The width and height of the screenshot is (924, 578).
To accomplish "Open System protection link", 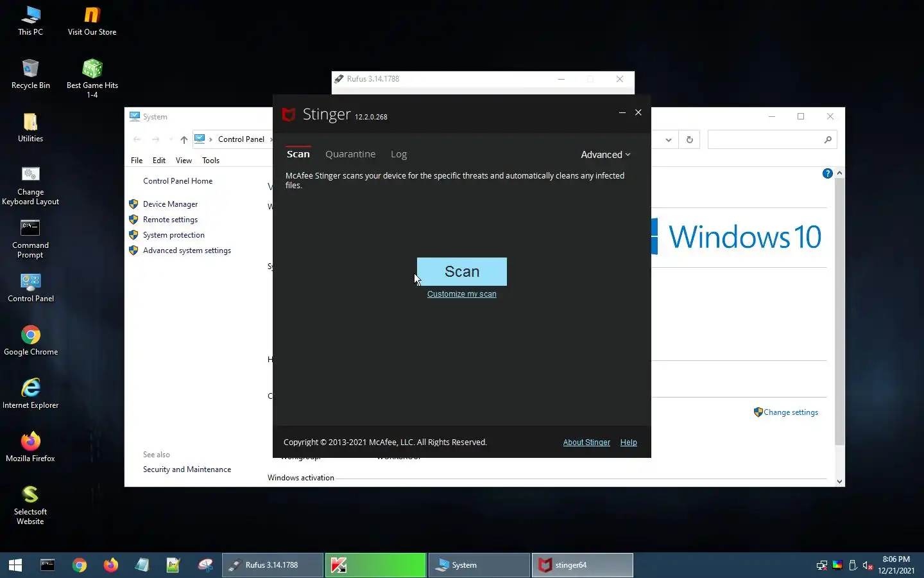I will [x=173, y=235].
